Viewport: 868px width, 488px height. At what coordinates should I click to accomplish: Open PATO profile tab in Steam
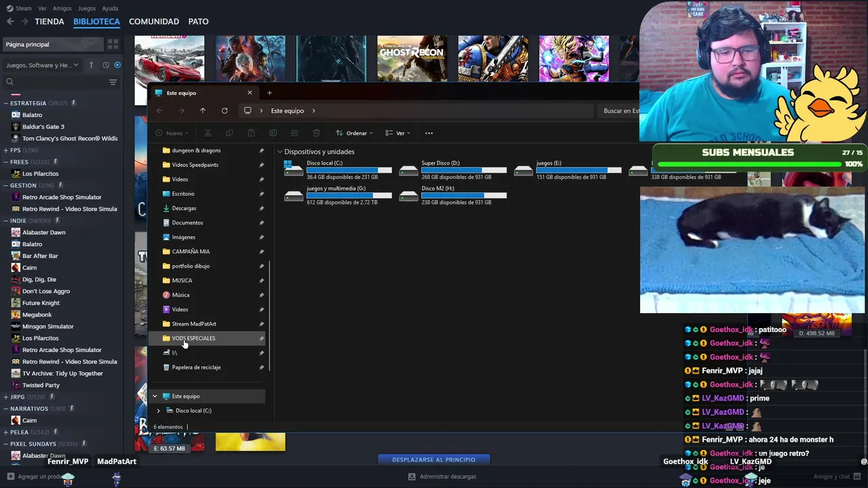(198, 22)
